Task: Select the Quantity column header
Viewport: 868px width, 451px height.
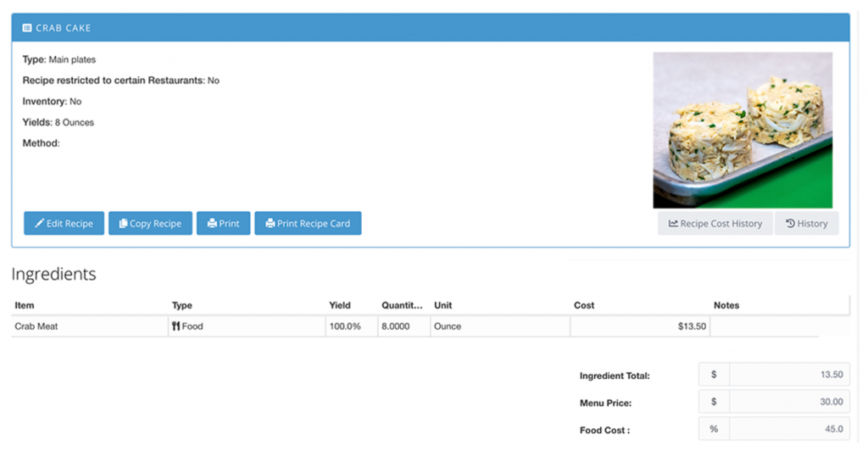Action: pos(402,305)
